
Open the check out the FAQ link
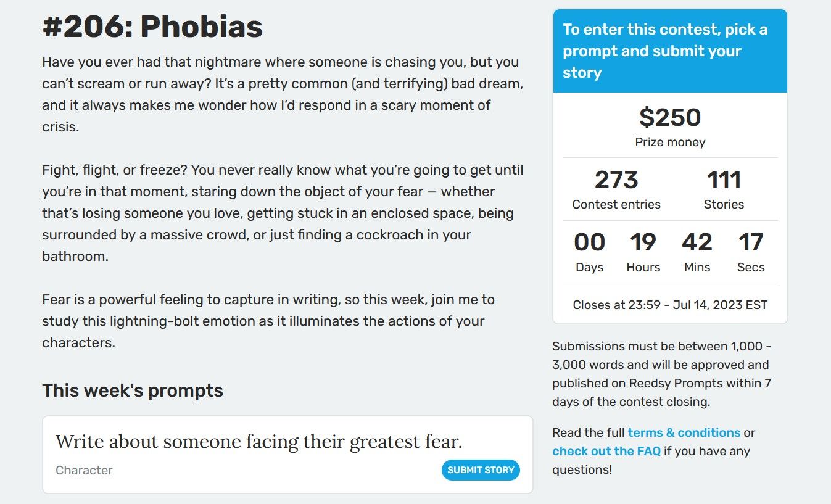pos(606,451)
